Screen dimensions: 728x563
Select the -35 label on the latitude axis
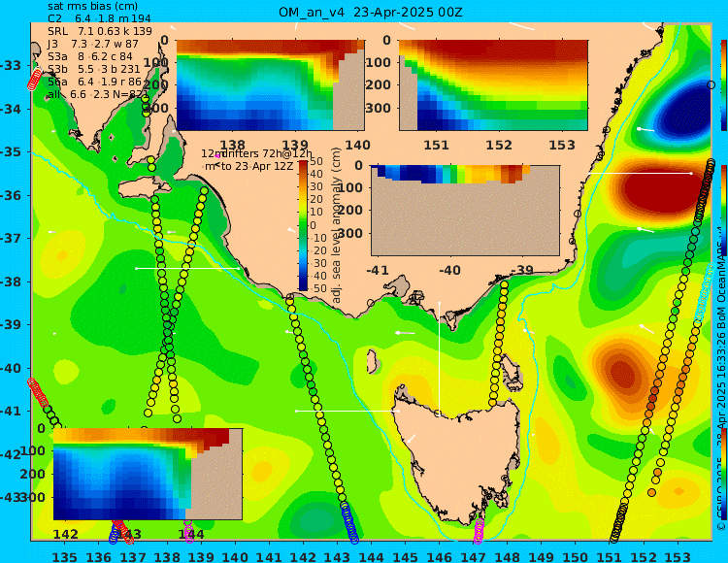pyautogui.click(x=11, y=151)
